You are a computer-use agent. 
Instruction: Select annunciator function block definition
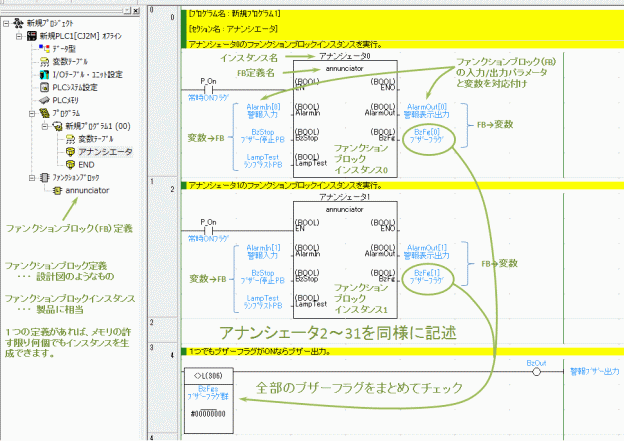pos(87,190)
